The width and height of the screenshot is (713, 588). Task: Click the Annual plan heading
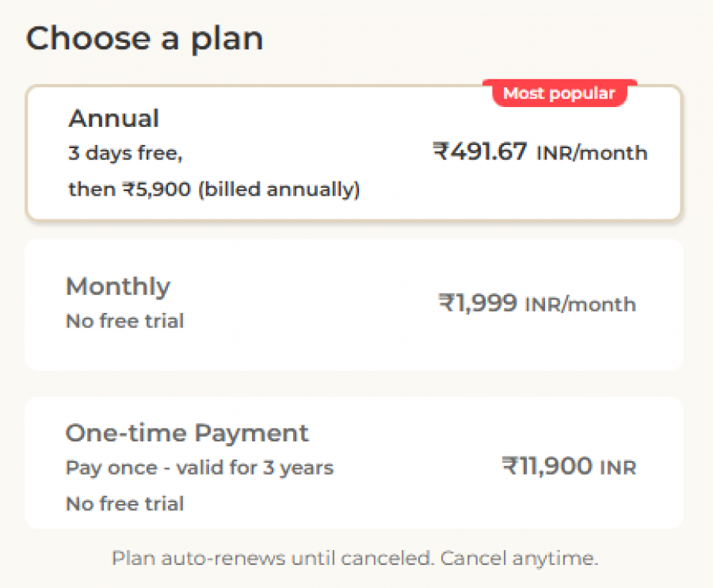click(114, 118)
